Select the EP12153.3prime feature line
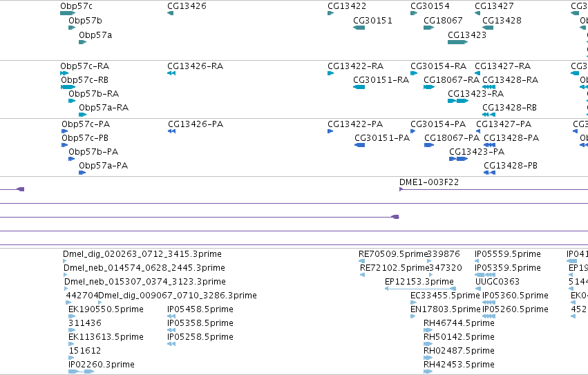Screen dimensions: 588x375 tap(420, 289)
